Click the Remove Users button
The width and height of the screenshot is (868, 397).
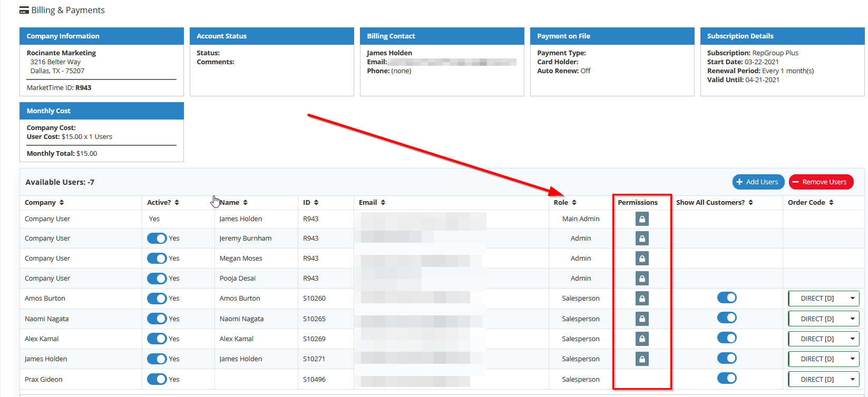click(821, 182)
